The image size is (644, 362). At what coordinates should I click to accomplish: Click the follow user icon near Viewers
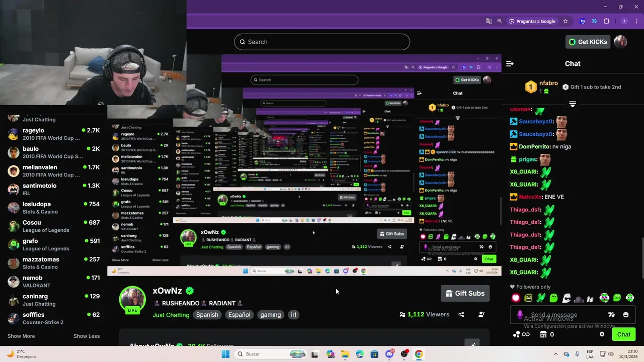[x=481, y=315]
